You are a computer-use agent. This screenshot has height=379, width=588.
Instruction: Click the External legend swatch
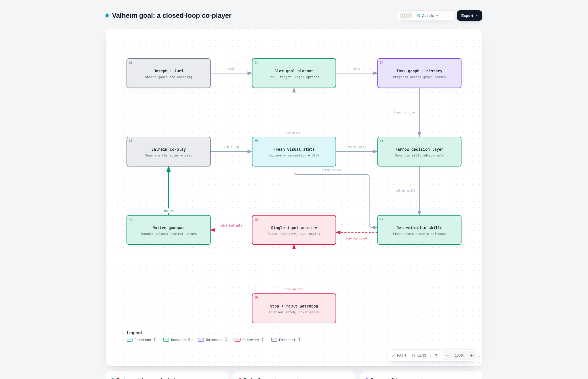pos(274,340)
